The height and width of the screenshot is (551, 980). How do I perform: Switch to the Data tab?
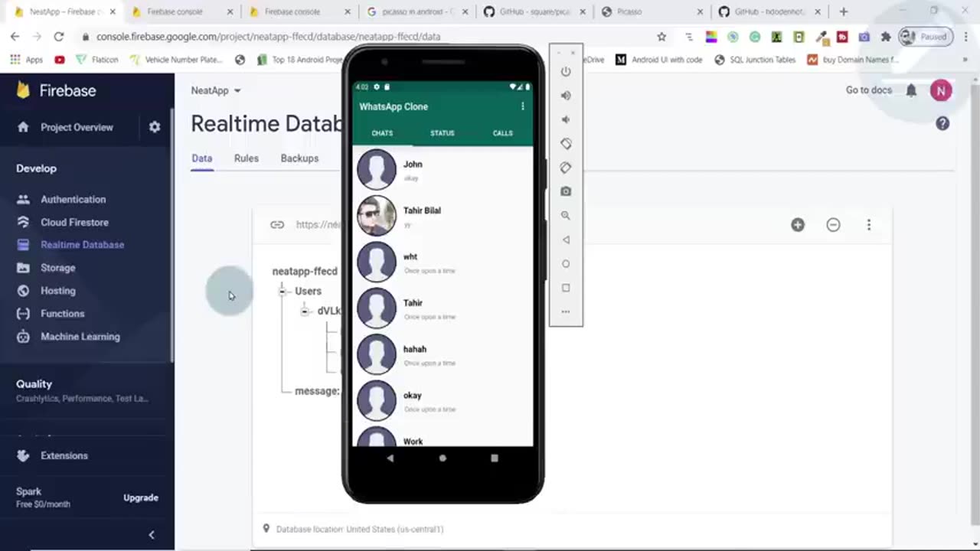(x=202, y=158)
